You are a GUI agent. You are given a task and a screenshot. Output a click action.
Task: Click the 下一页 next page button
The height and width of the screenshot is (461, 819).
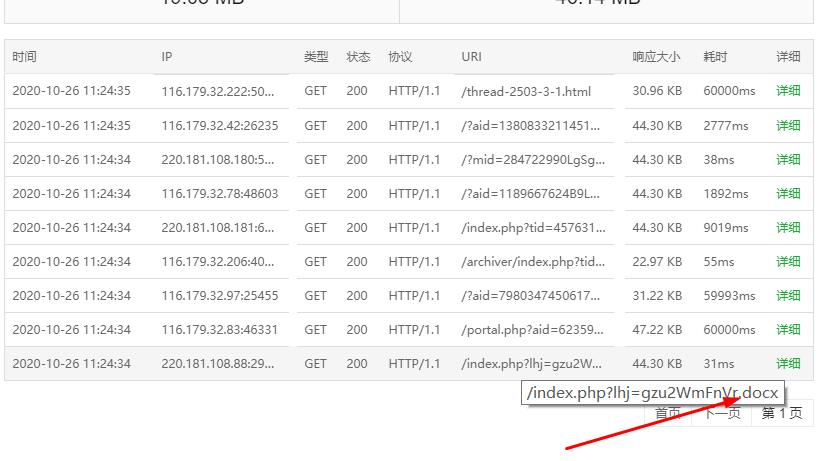click(722, 413)
